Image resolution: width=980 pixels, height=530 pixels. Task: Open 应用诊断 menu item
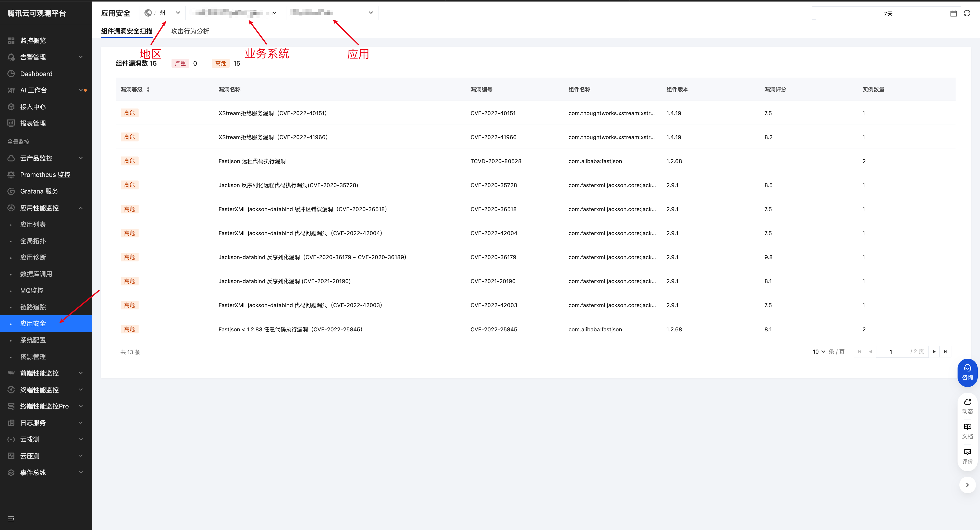pyautogui.click(x=33, y=258)
